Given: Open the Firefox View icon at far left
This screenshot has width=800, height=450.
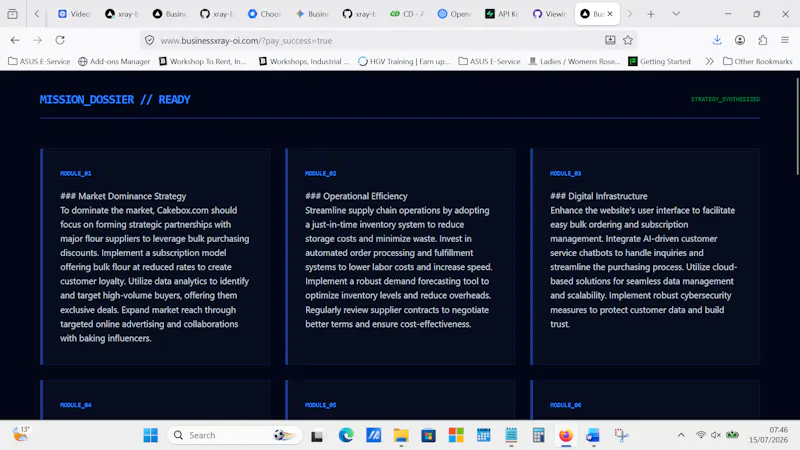Looking at the screenshot, I should [x=13, y=14].
